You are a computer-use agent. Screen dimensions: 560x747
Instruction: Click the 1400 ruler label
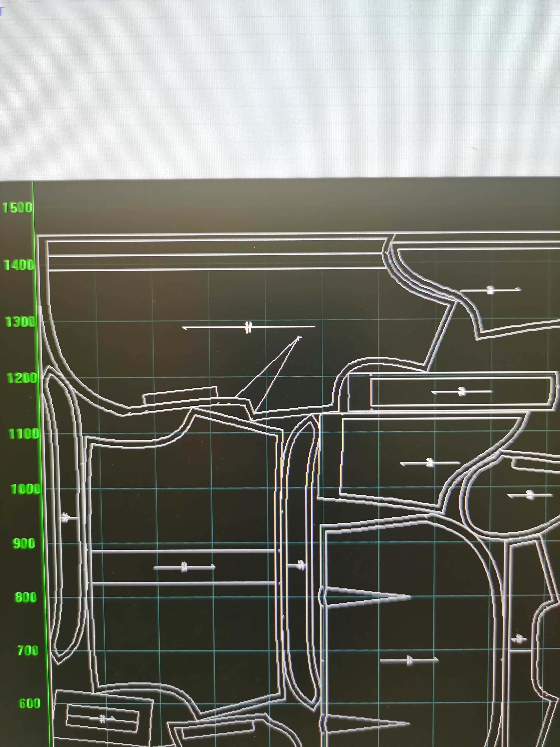click(x=19, y=265)
